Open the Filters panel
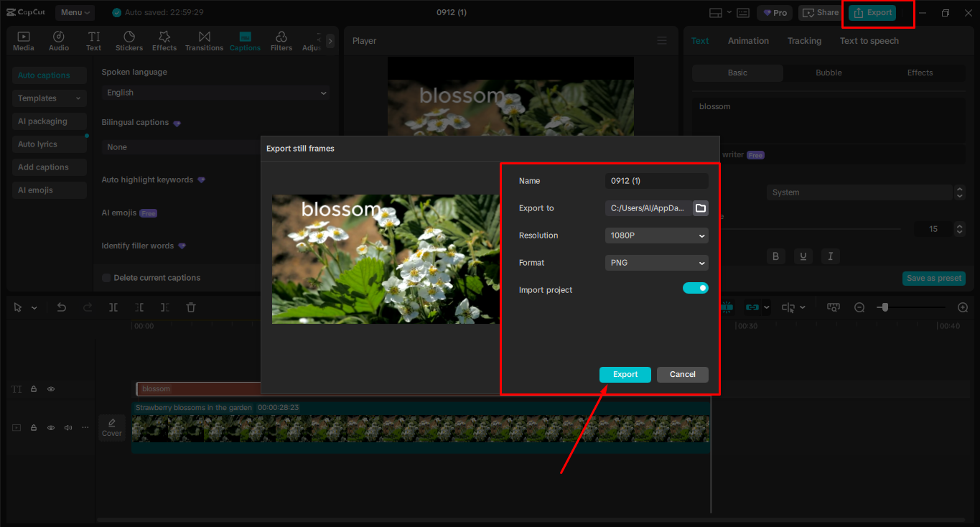This screenshot has width=980, height=527. click(x=281, y=40)
